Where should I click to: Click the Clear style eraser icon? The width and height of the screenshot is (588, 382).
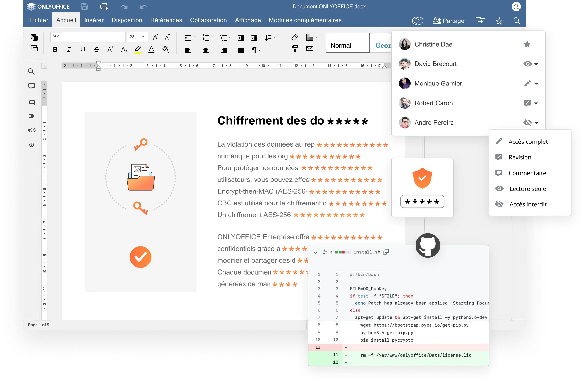tap(295, 37)
